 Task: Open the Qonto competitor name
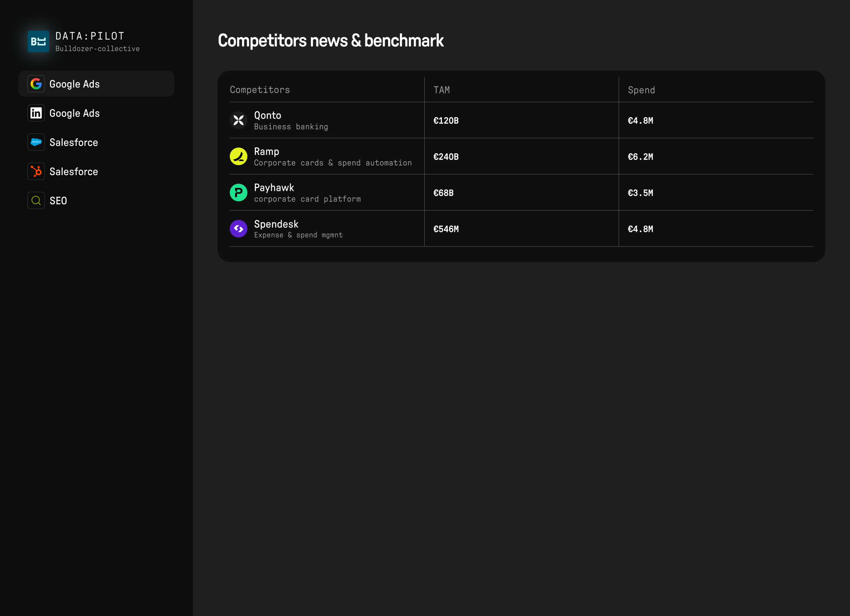(267, 115)
